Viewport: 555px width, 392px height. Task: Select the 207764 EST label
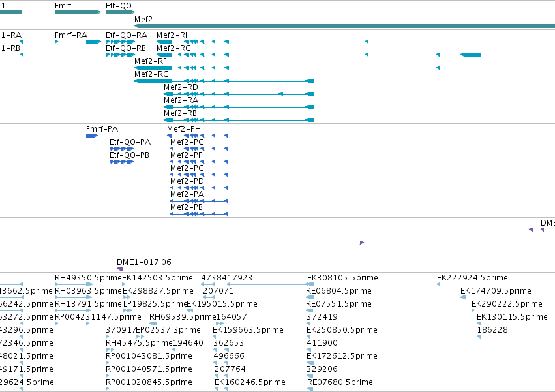point(230,370)
